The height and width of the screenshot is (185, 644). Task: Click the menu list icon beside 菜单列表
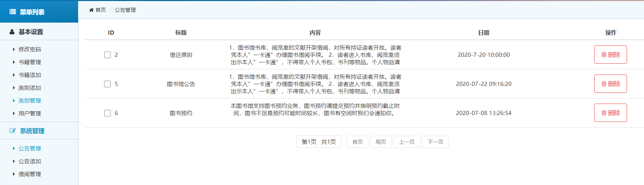12,12
